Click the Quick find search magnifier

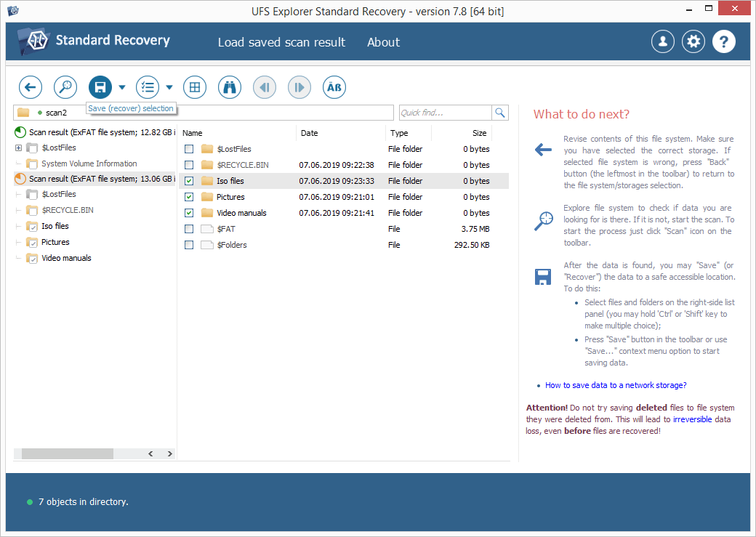pos(500,113)
